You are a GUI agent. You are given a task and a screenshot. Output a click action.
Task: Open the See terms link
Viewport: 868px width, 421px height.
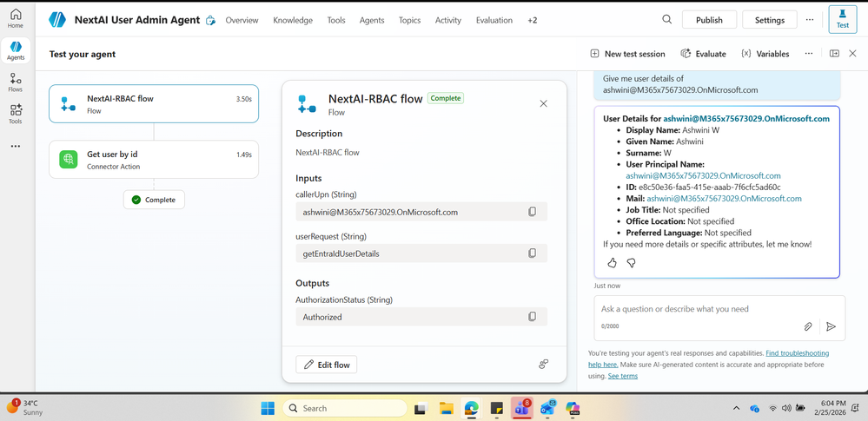(623, 376)
